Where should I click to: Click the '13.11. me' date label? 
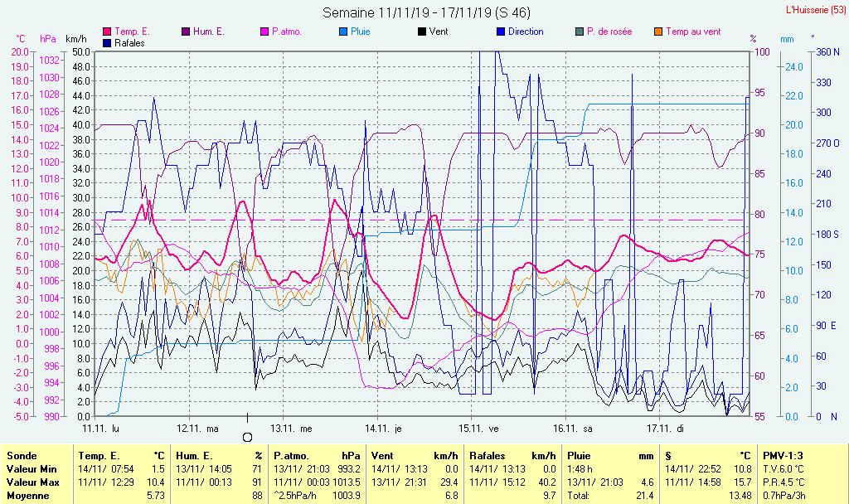(291, 429)
